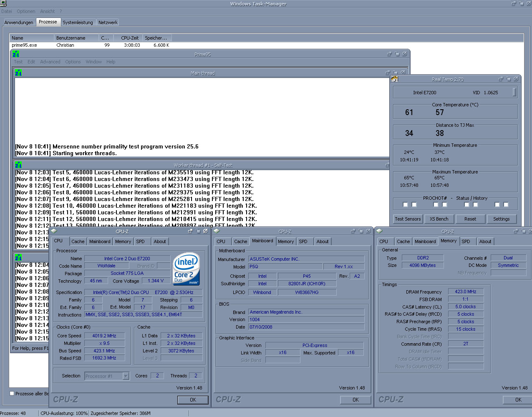Open the Datei menu in Task-Manager

pos(7,11)
